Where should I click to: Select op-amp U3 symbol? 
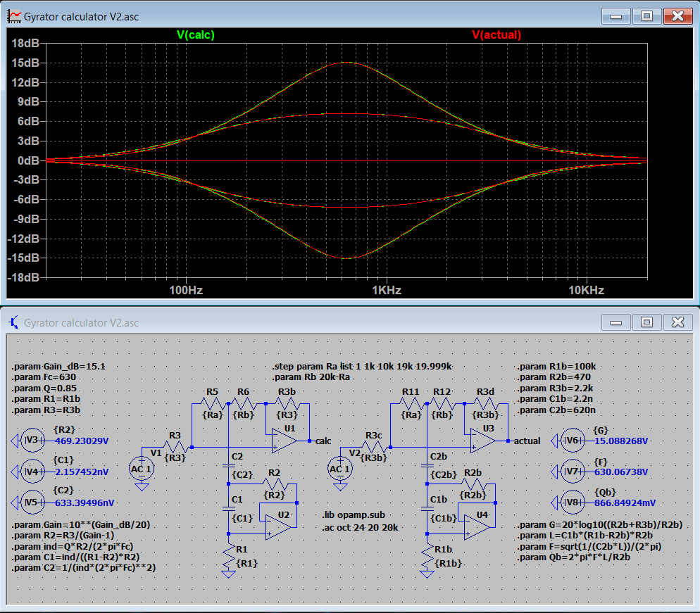pos(482,441)
